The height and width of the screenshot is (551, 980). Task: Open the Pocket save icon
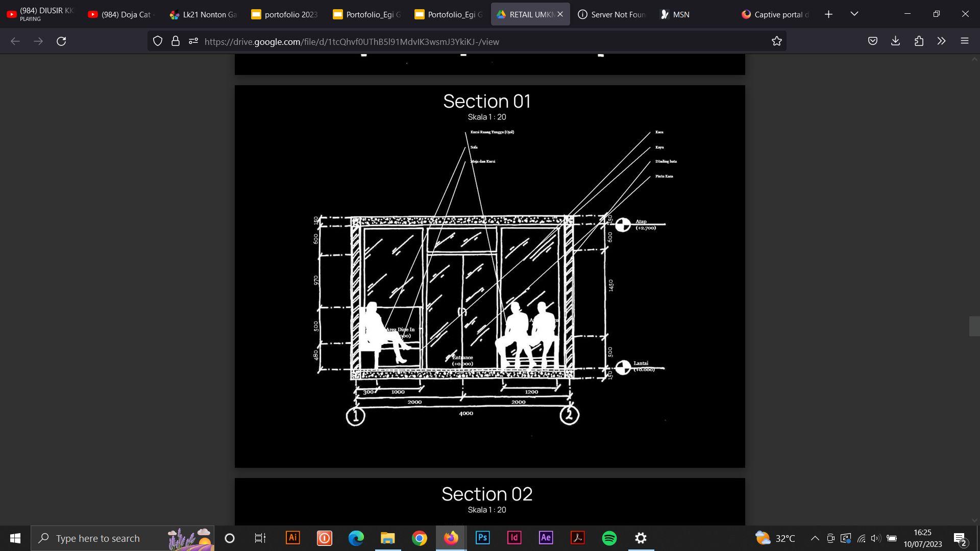click(x=872, y=41)
